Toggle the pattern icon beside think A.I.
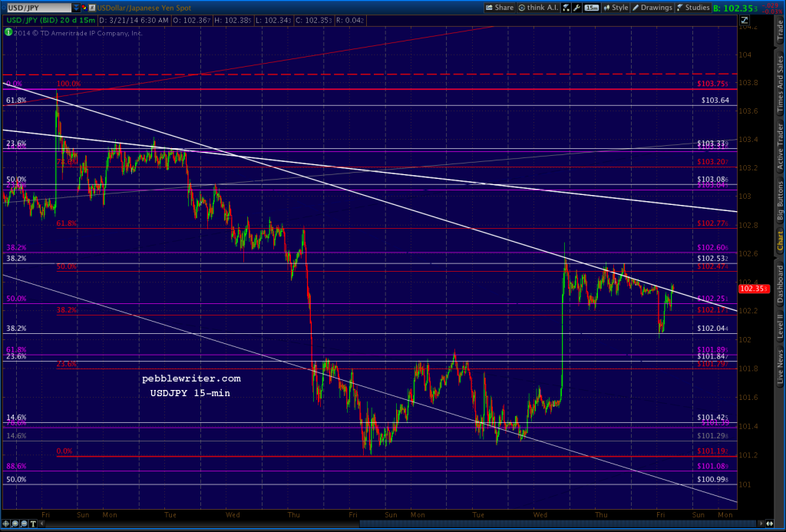This screenshot has height=532, width=786. [x=565, y=7]
